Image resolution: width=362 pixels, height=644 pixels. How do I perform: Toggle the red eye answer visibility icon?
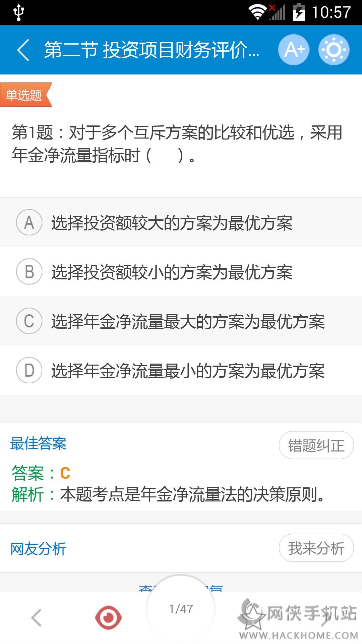tap(108, 618)
